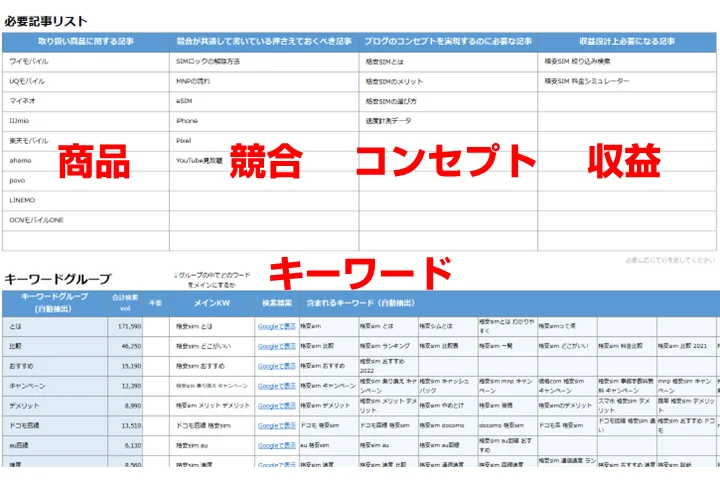
Task: Select the 格安sim docomo keyword cell
Action: pos(448,426)
